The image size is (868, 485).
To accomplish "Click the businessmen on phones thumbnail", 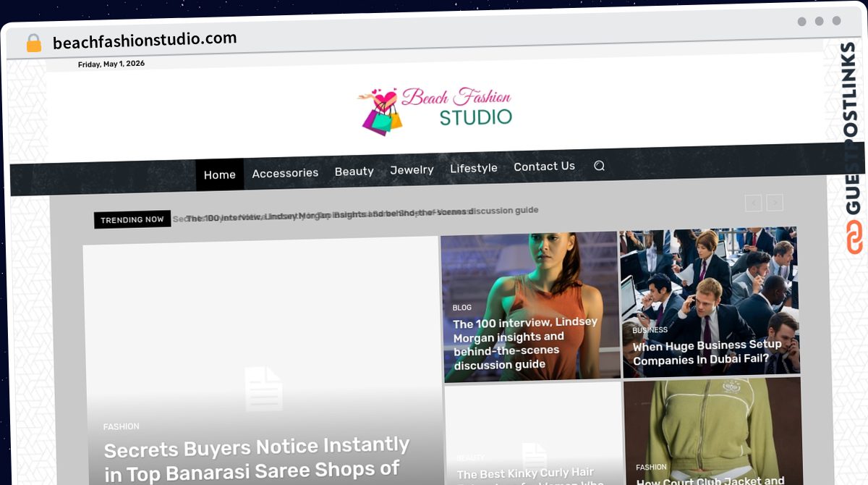I will [710, 302].
